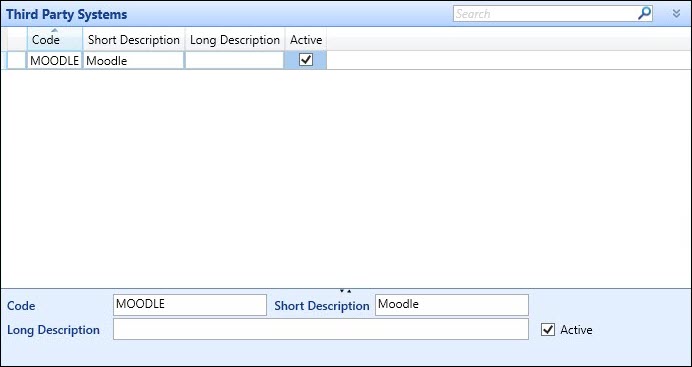The height and width of the screenshot is (367, 692).
Task: Collapse the detail pane splitter arrows
Action: point(346,291)
